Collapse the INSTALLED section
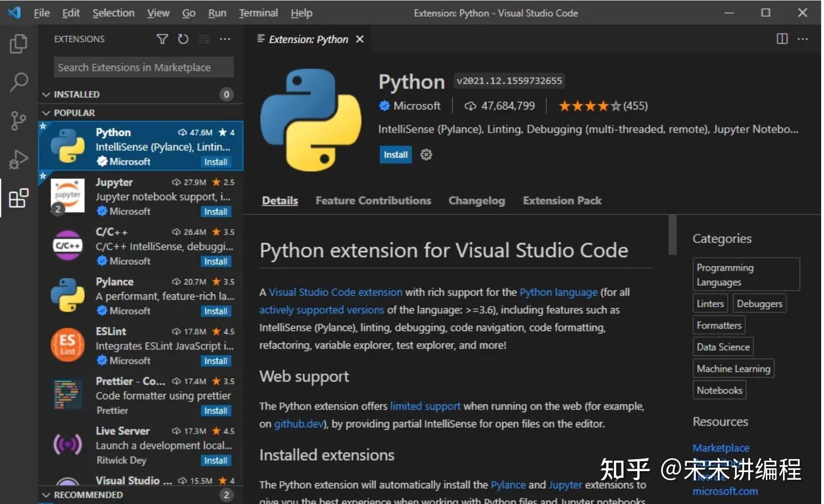The width and height of the screenshot is (824, 504). click(x=46, y=94)
